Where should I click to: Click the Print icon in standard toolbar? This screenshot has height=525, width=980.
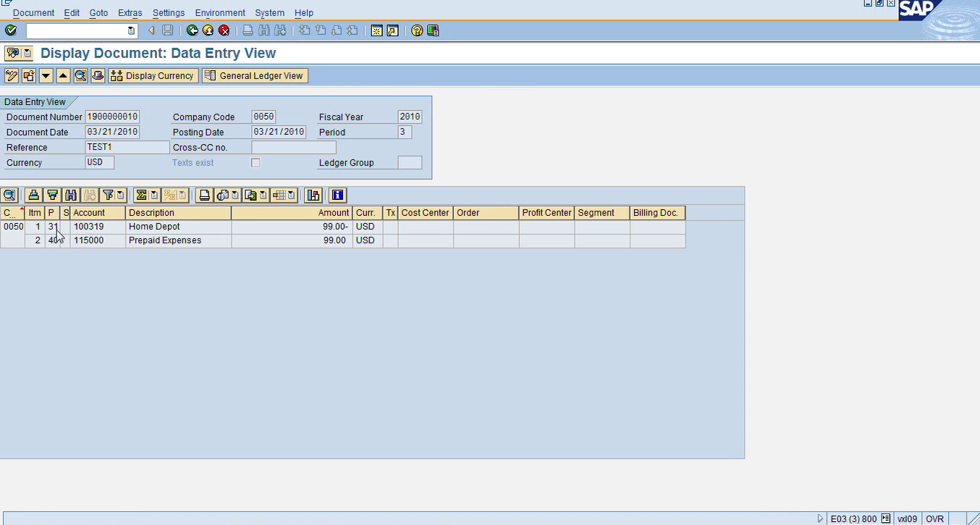coord(248,30)
